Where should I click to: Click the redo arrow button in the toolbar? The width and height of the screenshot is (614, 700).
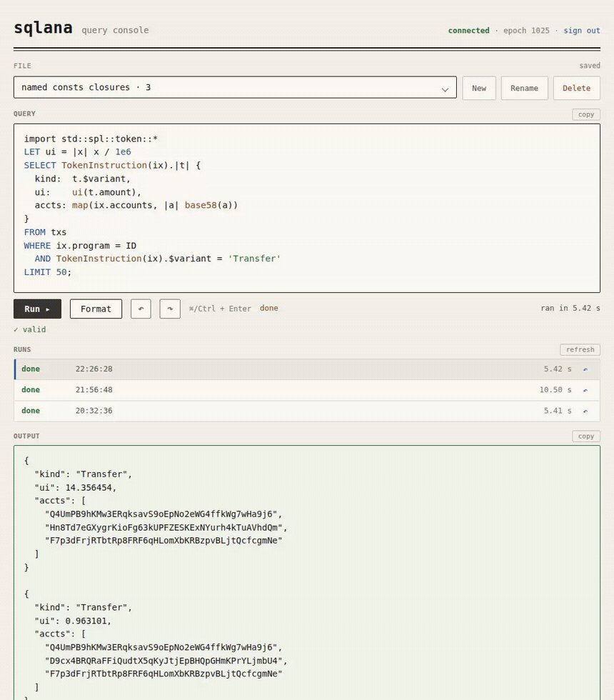(170, 309)
